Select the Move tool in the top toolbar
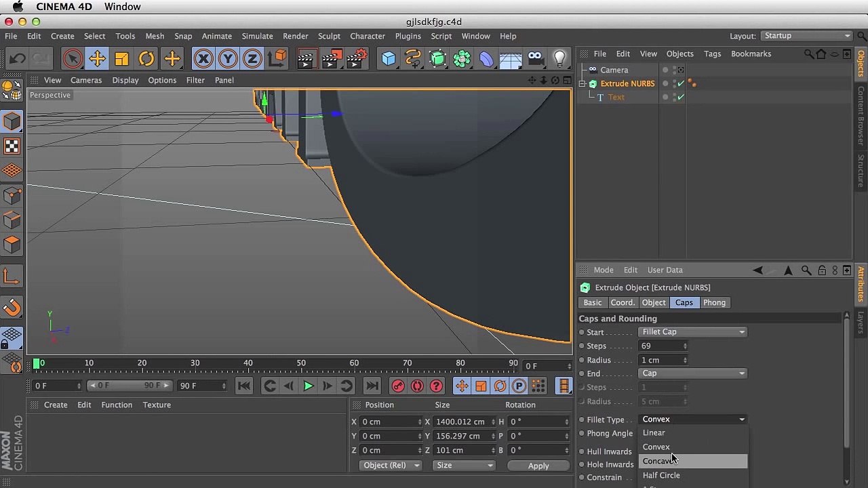 click(x=97, y=59)
